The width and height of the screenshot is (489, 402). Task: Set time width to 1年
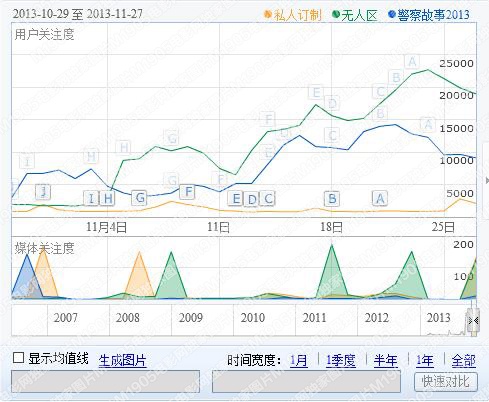[424, 360]
